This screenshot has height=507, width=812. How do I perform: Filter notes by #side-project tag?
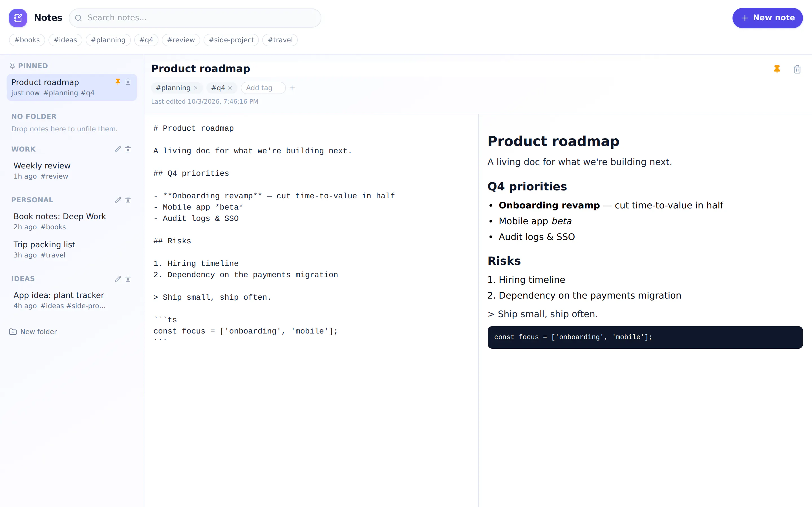point(231,40)
